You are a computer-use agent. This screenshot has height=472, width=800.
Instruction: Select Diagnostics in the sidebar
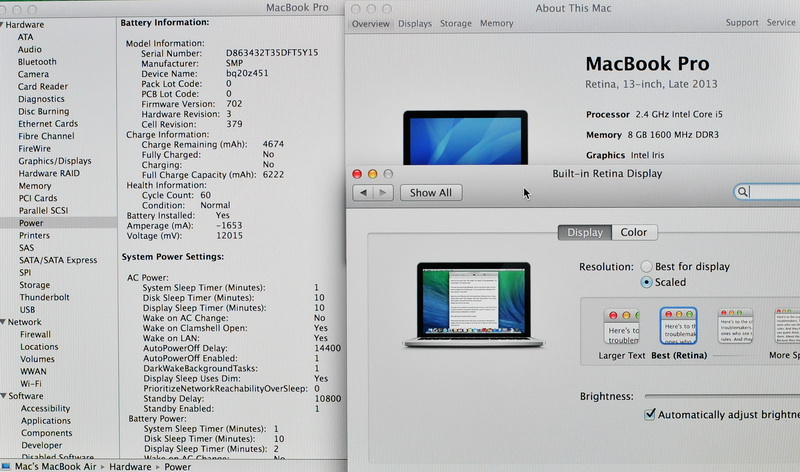(x=41, y=99)
